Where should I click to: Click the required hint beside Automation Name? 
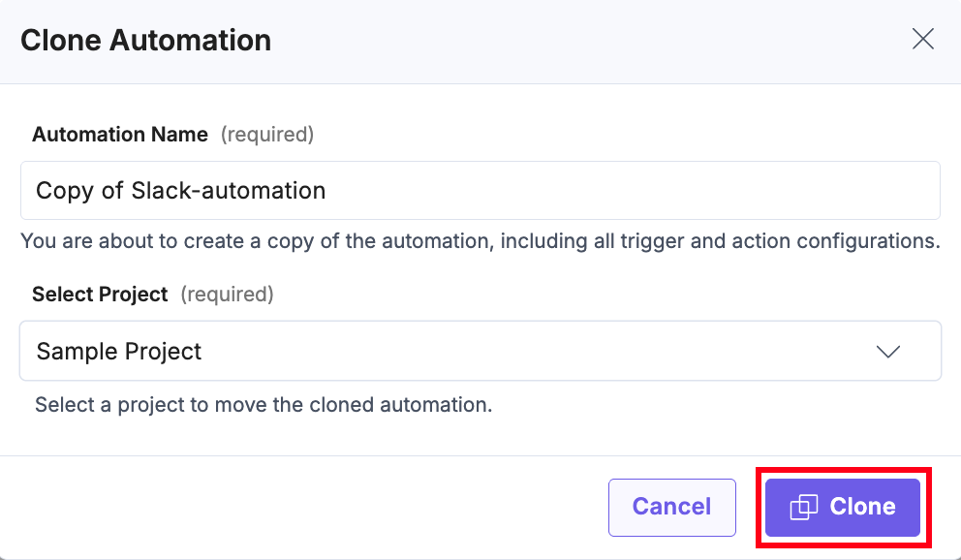pos(267,135)
